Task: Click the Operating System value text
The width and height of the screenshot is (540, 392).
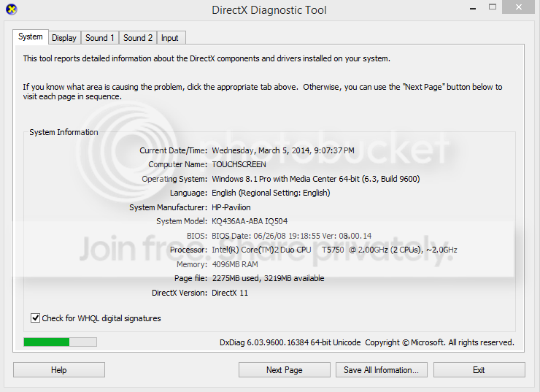Action: click(315, 179)
